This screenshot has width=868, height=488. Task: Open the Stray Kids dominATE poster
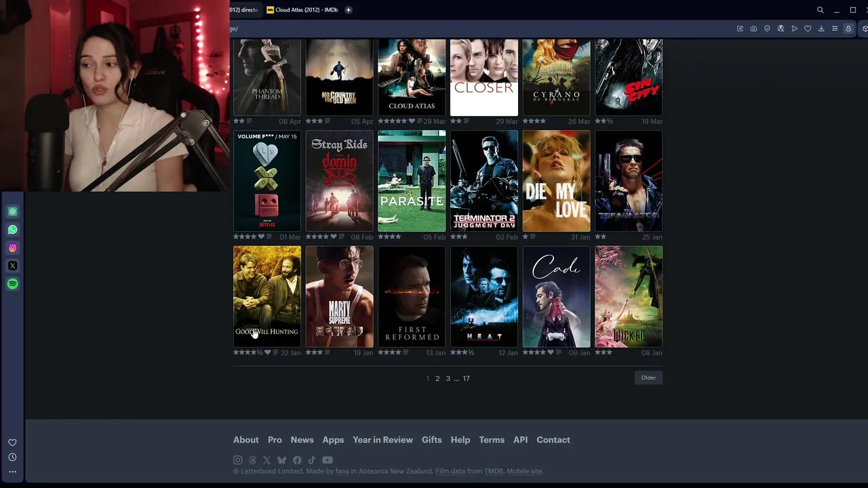[x=340, y=181]
